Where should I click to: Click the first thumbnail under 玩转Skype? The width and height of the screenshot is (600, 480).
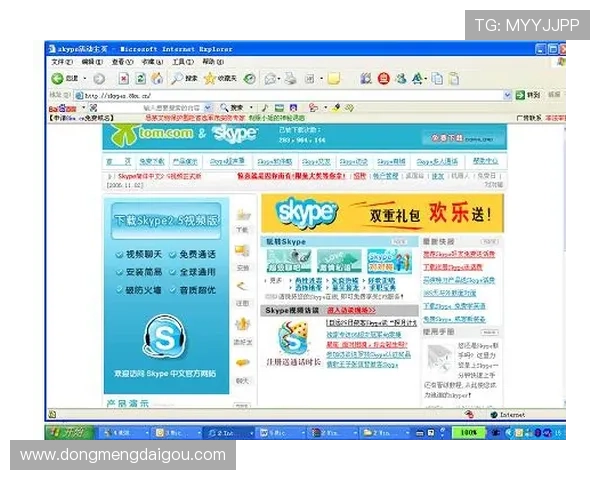tap(289, 260)
